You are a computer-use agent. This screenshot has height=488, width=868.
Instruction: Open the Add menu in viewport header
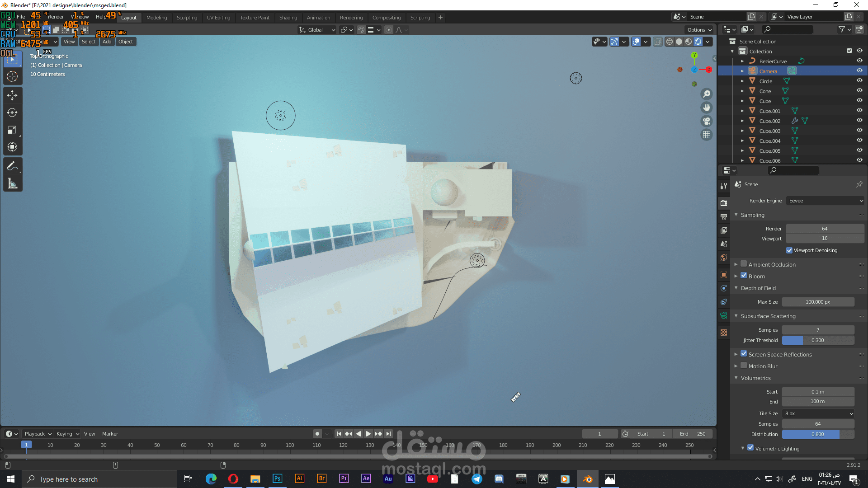tap(107, 42)
